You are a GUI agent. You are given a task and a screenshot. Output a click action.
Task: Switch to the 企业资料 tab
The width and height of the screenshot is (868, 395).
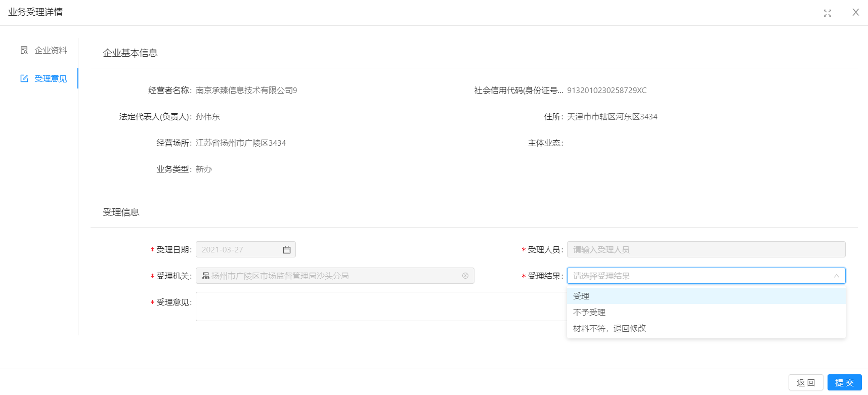click(50, 50)
